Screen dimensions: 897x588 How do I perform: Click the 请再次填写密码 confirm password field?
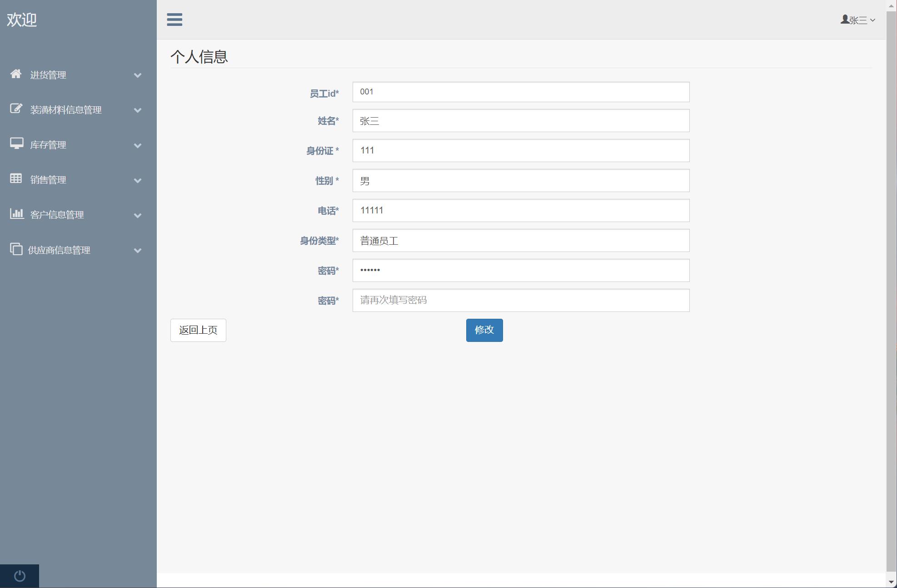[x=521, y=300]
